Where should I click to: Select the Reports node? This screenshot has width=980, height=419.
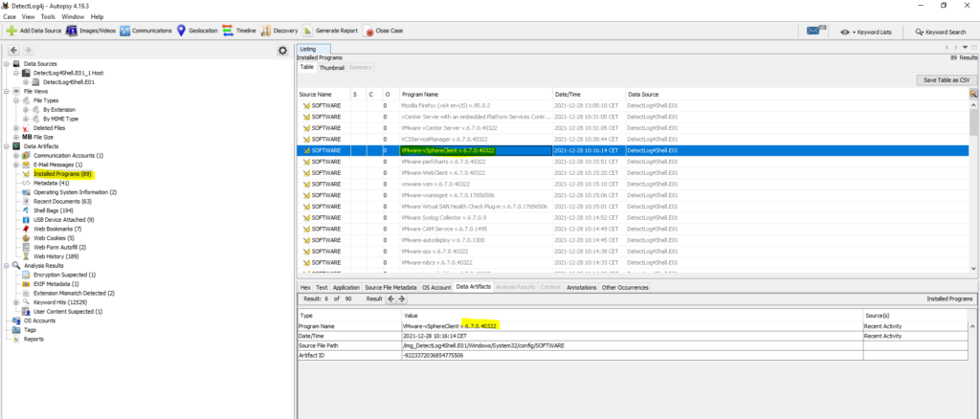click(33, 339)
